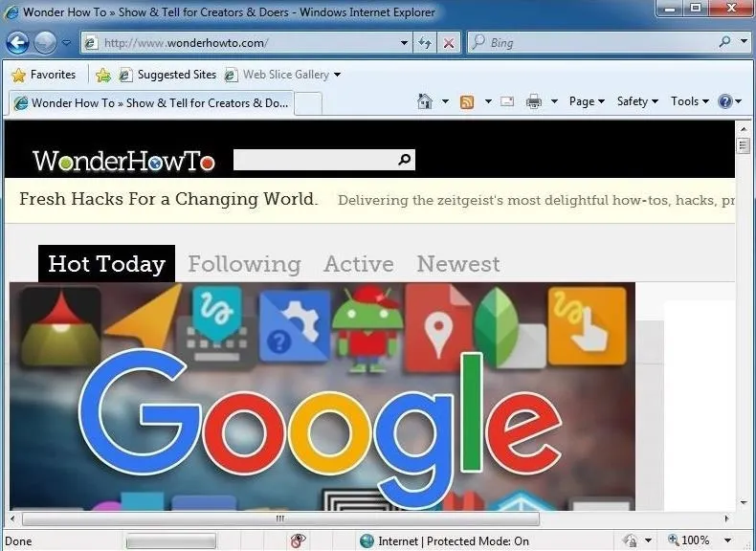Expand the Web Slice Gallery dropdown arrow
Screen dimensions: 756x551
coord(337,75)
